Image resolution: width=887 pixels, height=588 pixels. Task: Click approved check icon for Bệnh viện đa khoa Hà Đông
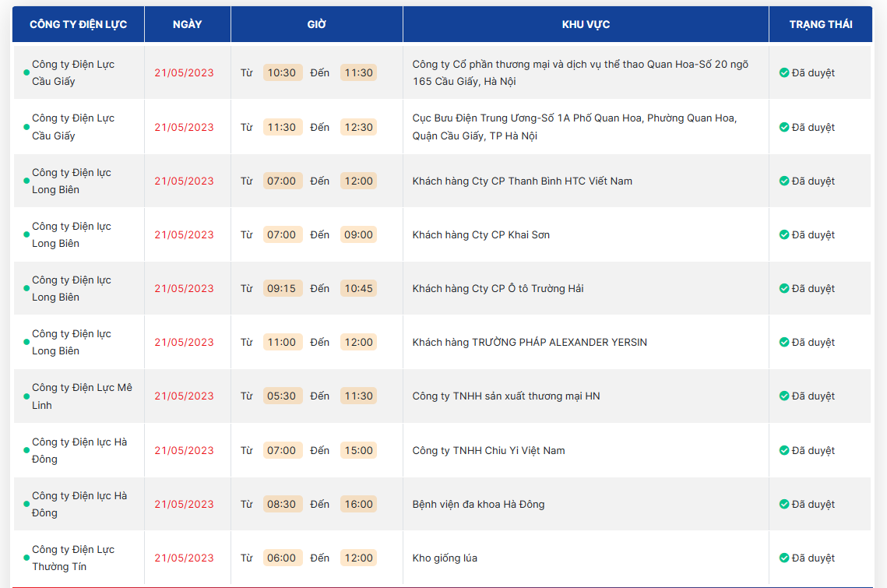[784, 504]
